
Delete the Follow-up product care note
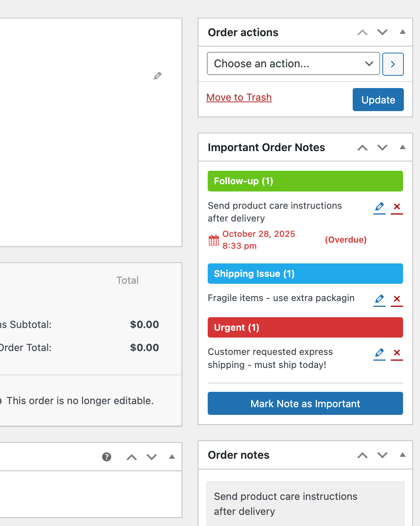[x=397, y=207]
